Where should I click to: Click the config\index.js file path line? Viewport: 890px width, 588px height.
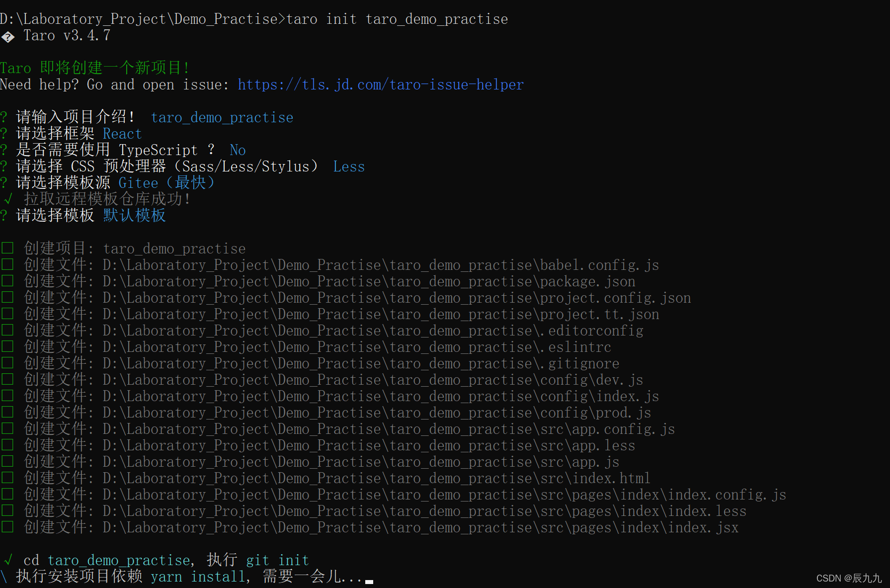(341, 397)
